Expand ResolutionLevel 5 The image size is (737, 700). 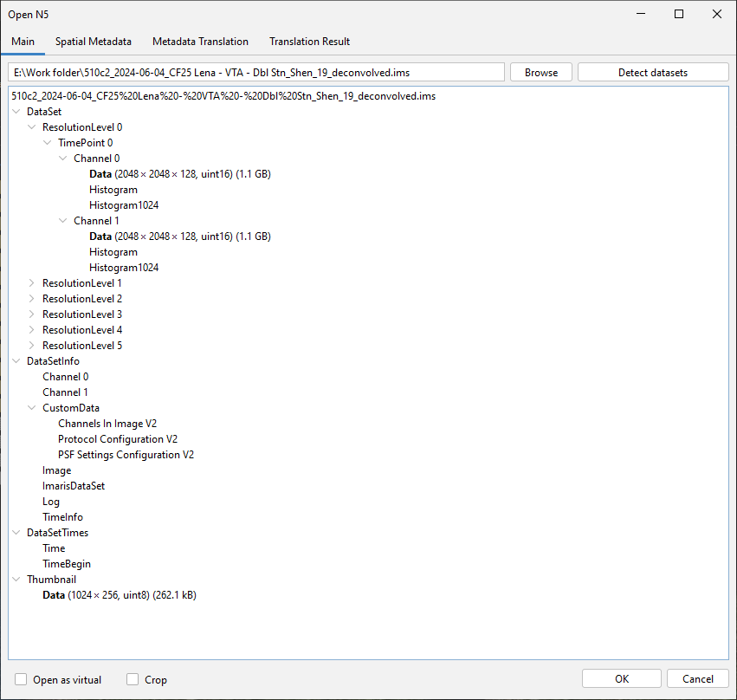click(31, 345)
